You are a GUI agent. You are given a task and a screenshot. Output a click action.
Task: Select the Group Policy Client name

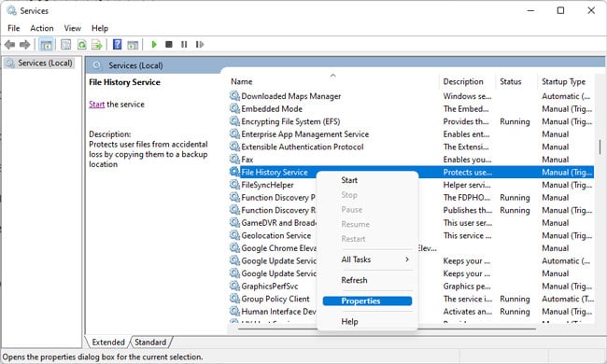[275, 299]
